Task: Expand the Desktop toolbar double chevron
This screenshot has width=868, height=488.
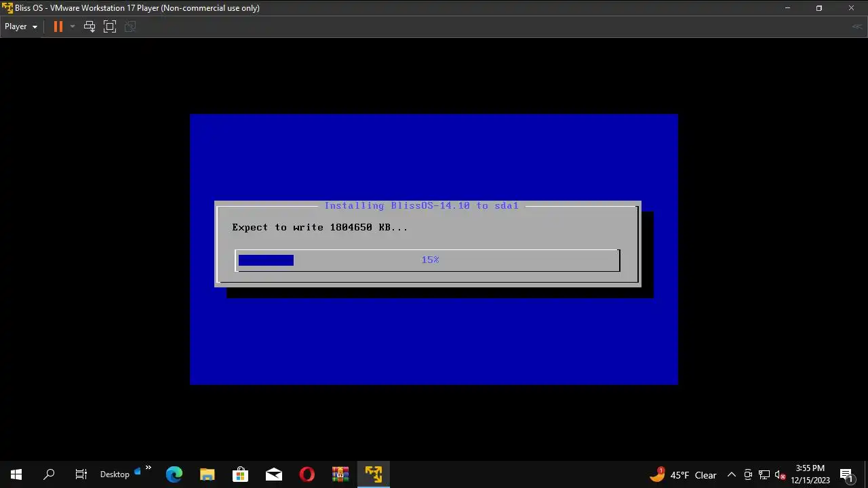Action: click(x=148, y=469)
